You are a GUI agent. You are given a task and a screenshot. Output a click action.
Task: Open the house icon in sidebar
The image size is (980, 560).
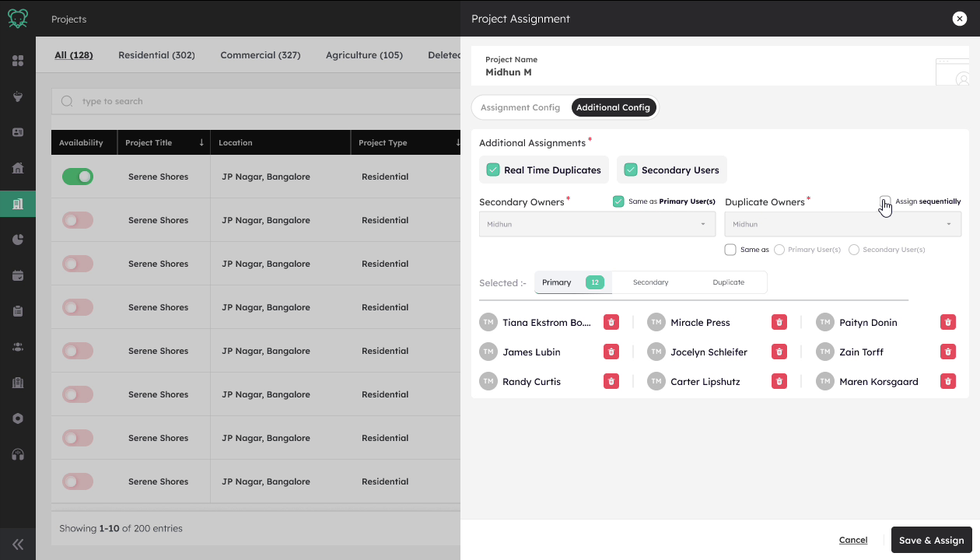point(18,168)
